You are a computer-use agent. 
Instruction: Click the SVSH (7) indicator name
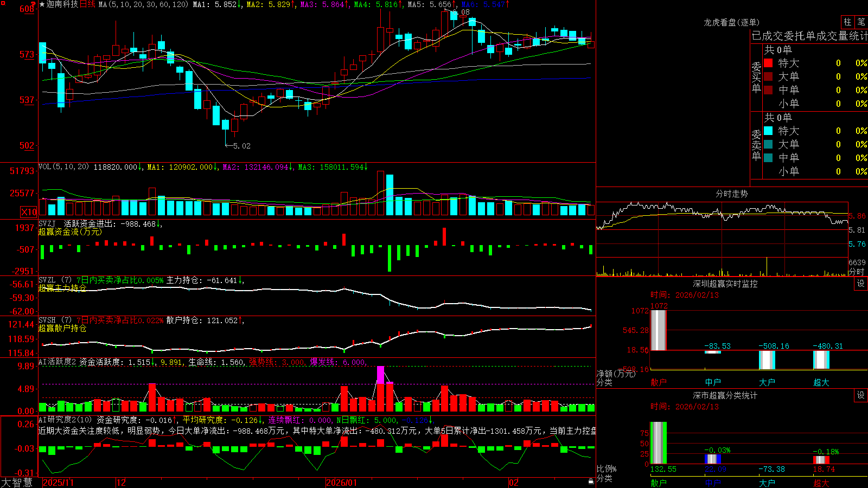tap(55, 320)
